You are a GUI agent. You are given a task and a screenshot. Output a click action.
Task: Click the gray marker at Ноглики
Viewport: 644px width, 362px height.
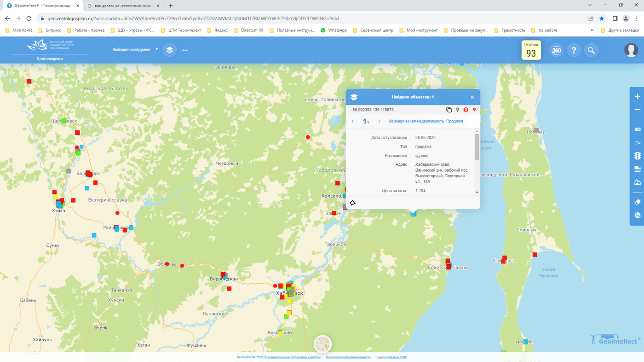tap(536, 130)
